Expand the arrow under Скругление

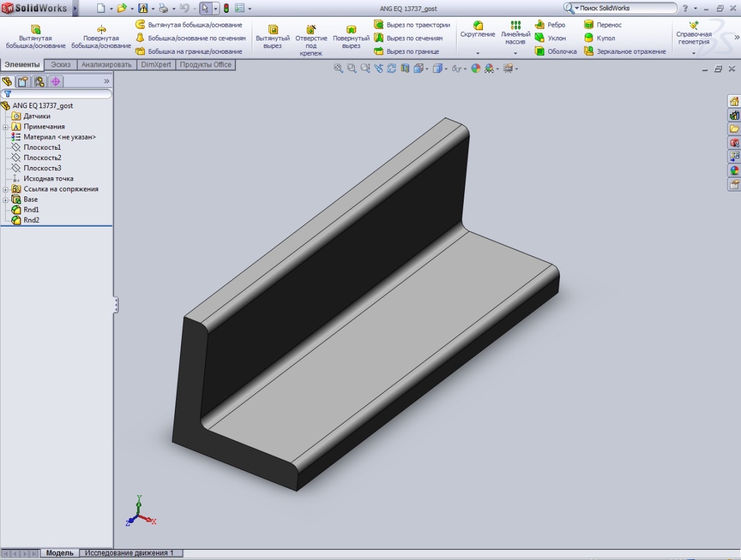(478, 53)
